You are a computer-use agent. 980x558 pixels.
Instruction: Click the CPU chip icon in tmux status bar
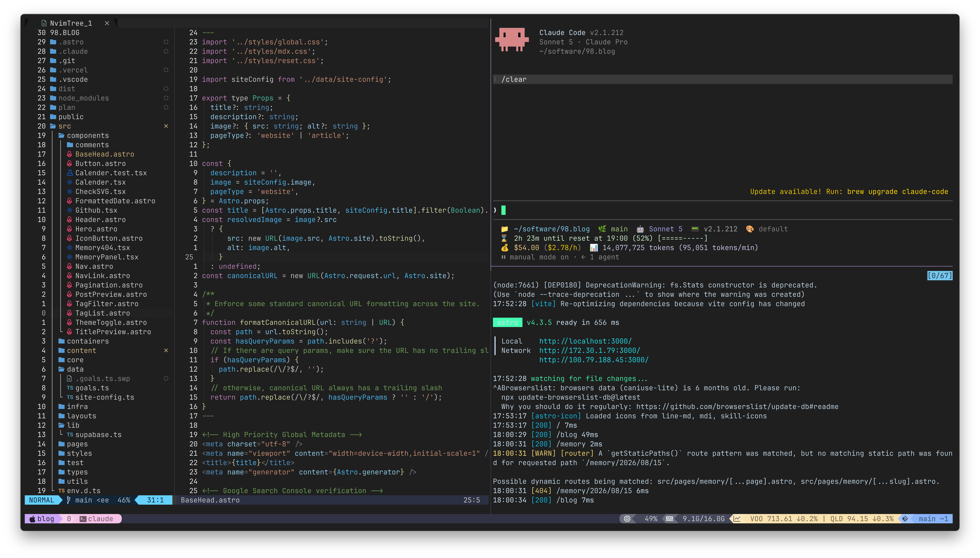tap(627, 519)
